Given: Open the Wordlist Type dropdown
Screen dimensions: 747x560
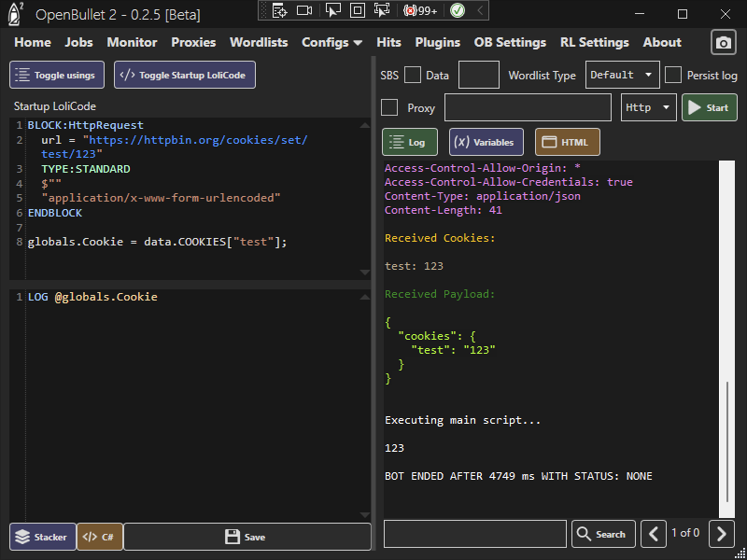Looking at the screenshot, I should pyautogui.click(x=622, y=75).
